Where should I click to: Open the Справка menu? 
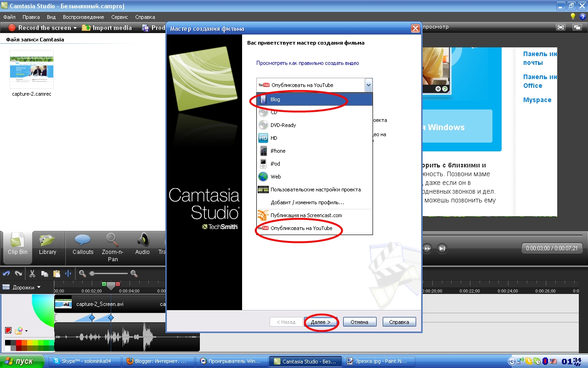pos(145,17)
